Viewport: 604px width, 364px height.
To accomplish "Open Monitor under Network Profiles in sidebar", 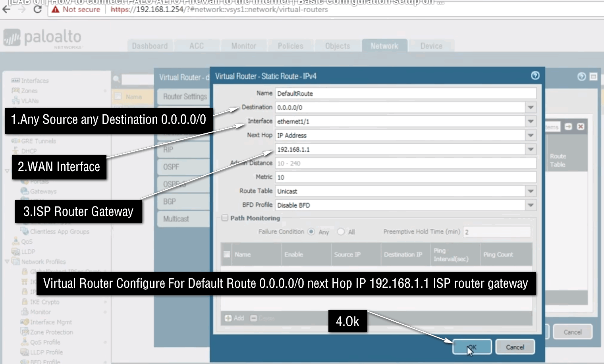I will click(x=40, y=312).
